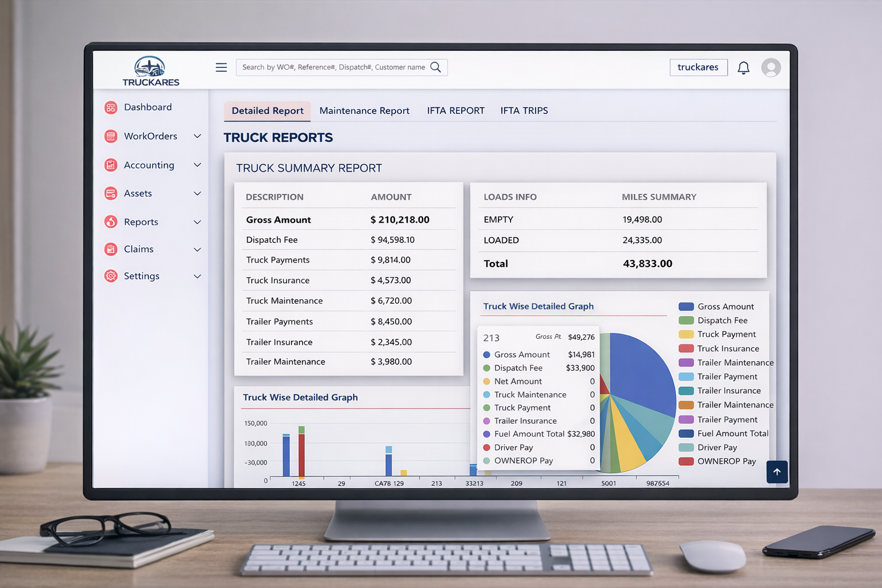Open the IFTA TRIPS tab
The width and height of the screenshot is (882, 588).
(524, 110)
